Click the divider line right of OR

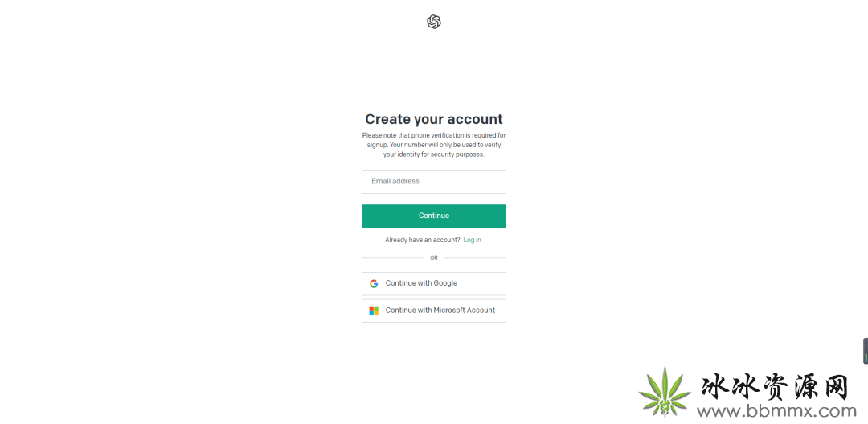tap(475, 257)
